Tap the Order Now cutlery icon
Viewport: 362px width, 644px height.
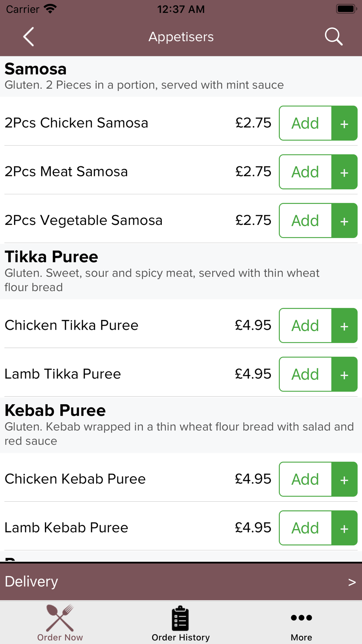60,618
